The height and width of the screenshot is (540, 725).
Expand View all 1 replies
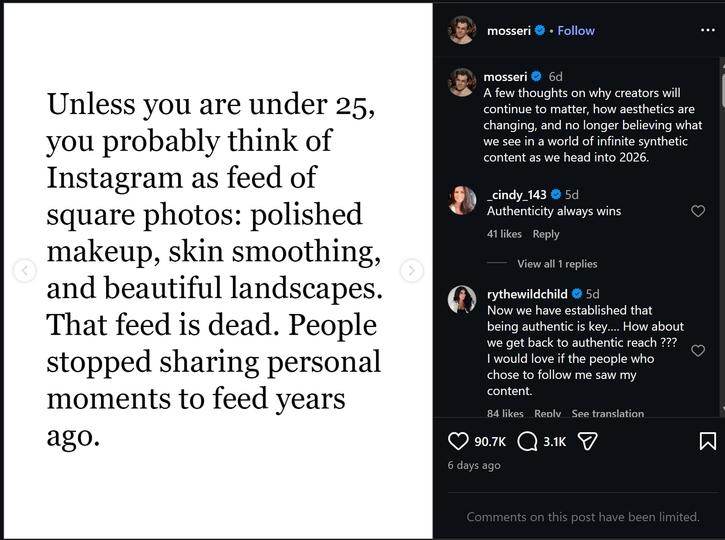click(x=557, y=264)
